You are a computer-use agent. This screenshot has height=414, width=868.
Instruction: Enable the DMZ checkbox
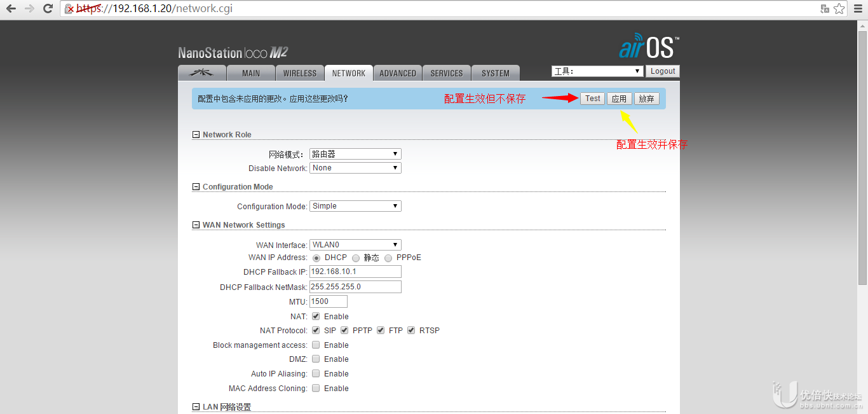316,359
